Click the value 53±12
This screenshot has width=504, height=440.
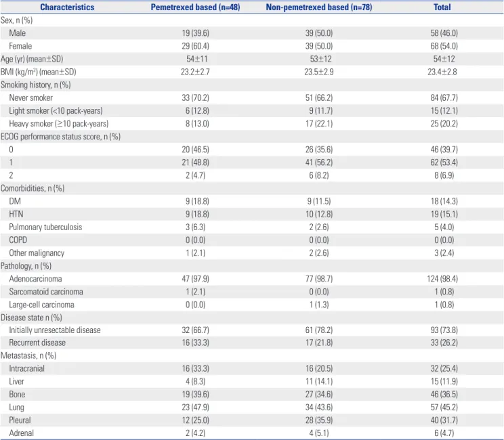click(x=321, y=59)
